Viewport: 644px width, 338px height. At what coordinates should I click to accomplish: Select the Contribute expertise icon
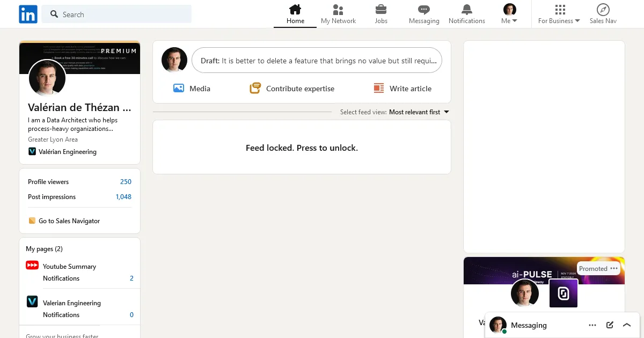(255, 88)
